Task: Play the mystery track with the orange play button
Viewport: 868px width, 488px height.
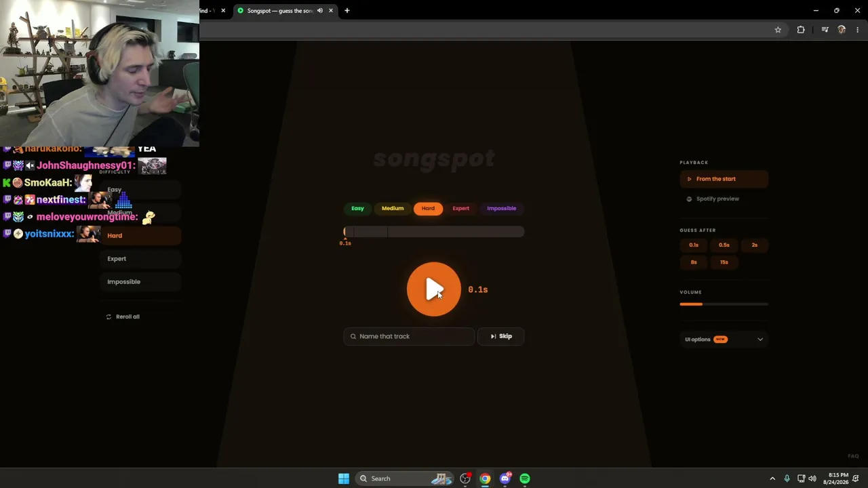Action: click(434, 289)
